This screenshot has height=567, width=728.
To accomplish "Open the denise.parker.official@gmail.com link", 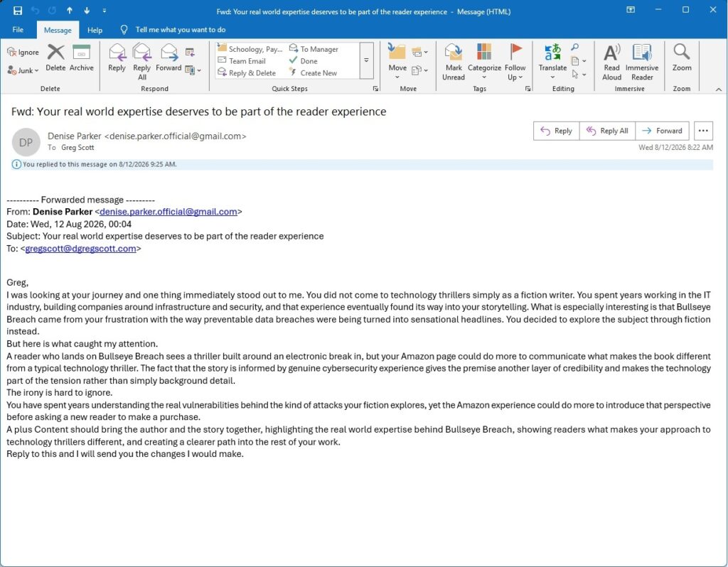I will pyautogui.click(x=168, y=212).
